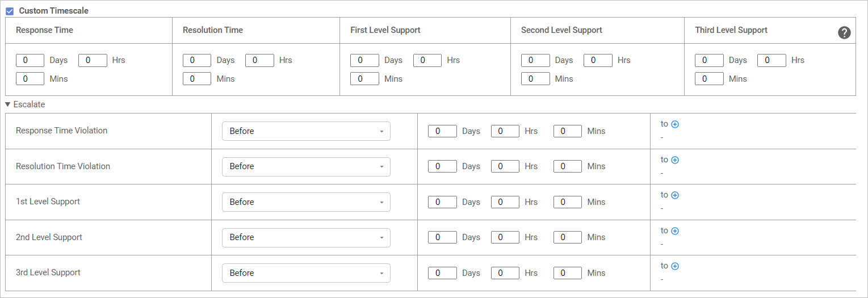The image size is (868, 298).
Task: Click Response Time Days input field
Action: coord(30,60)
